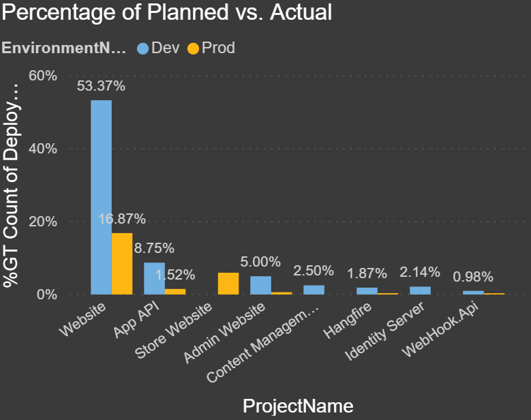Click the EnvironmentName legend title
Screen dimensions: 531x420
point(64,48)
